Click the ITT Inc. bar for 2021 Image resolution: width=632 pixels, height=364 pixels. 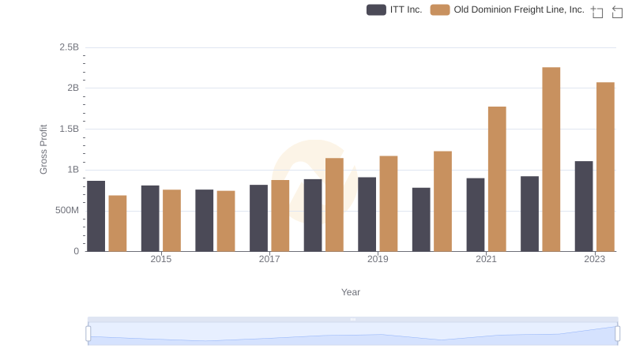pyautogui.click(x=476, y=215)
